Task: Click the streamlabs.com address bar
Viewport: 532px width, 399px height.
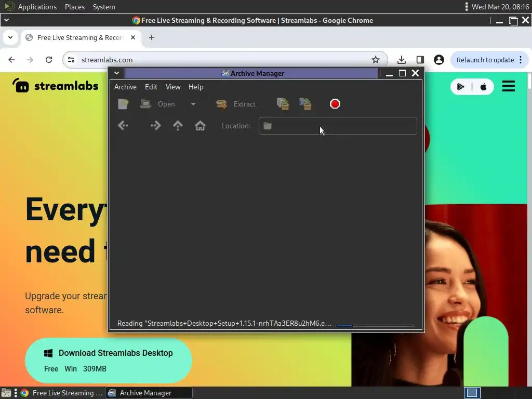Action: pyautogui.click(x=224, y=60)
